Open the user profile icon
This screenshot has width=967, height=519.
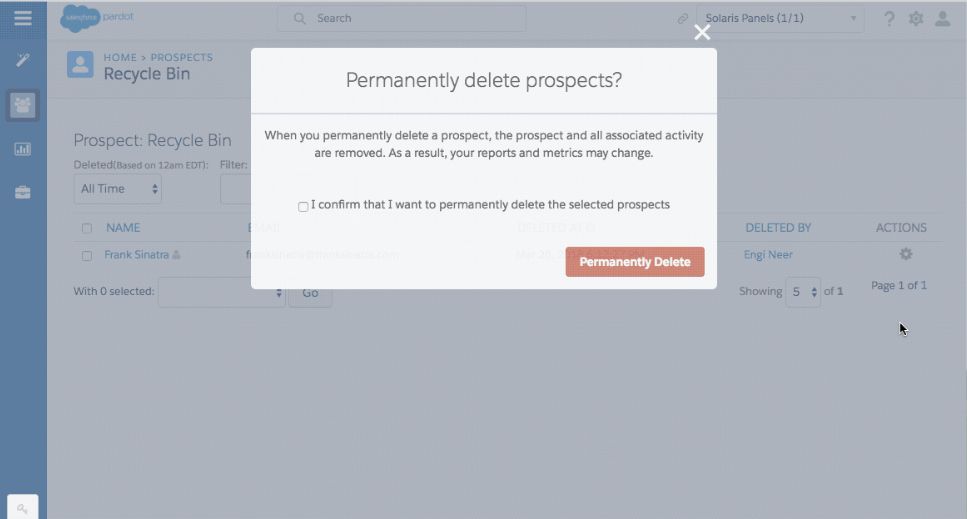[x=942, y=18]
